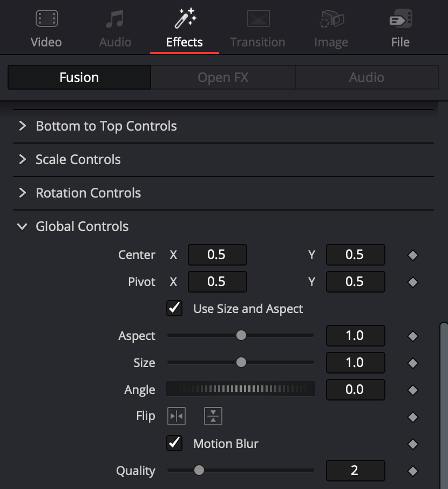Click the flip vertical icon

[x=213, y=416]
